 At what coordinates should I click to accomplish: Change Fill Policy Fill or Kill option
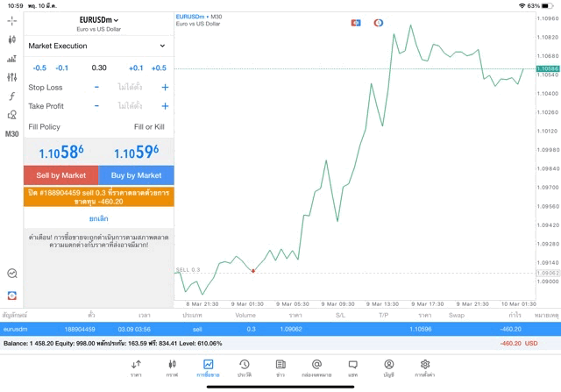149,127
